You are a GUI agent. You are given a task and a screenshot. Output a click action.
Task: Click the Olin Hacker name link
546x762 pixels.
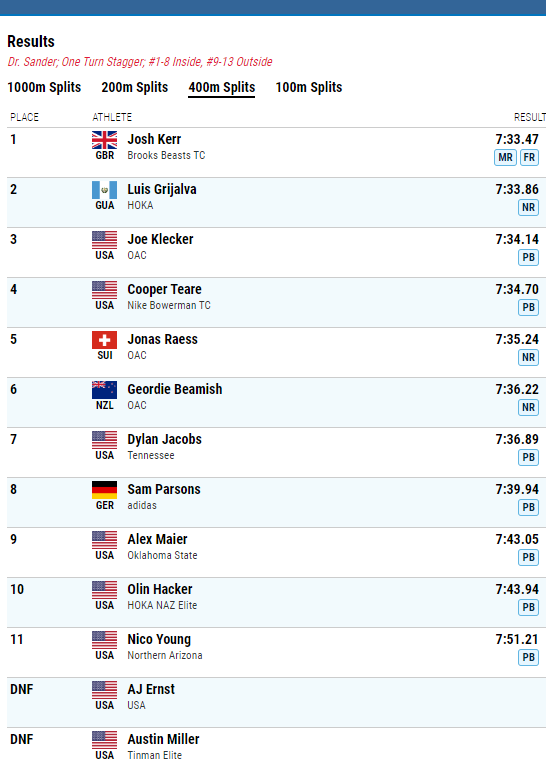[x=160, y=589]
